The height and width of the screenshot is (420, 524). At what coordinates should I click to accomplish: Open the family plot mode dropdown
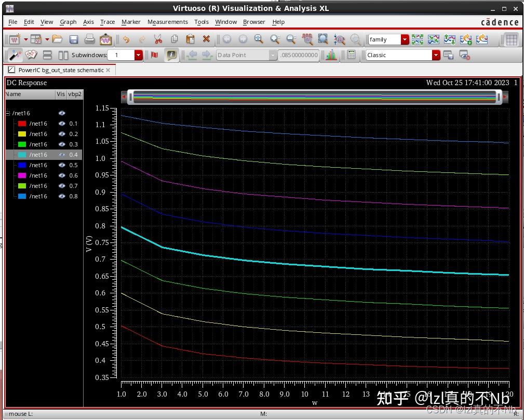pos(405,39)
